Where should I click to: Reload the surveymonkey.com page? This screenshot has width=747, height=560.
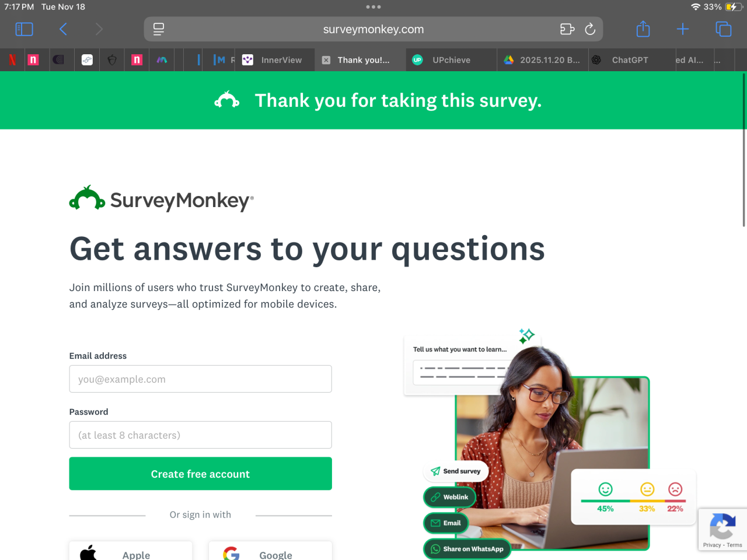tap(590, 29)
